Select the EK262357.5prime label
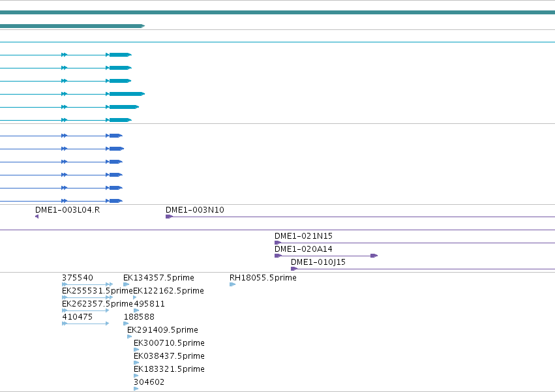Viewport: 555px width, 392px height. click(x=97, y=304)
